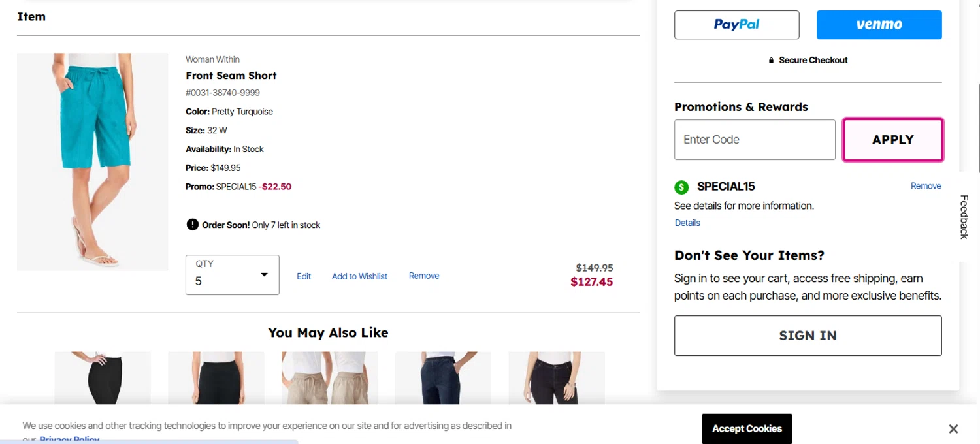Open the Front Seam Short product title
The width and height of the screenshot is (980, 444).
[231, 76]
